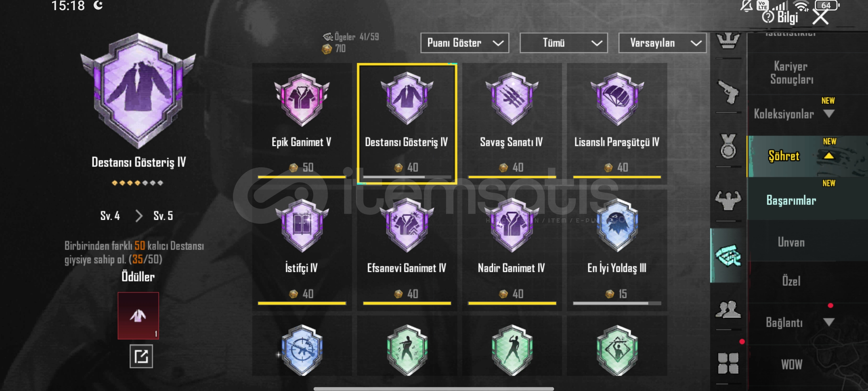Open the İstifçi IV wardrobe badge

click(x=302, y=250)
